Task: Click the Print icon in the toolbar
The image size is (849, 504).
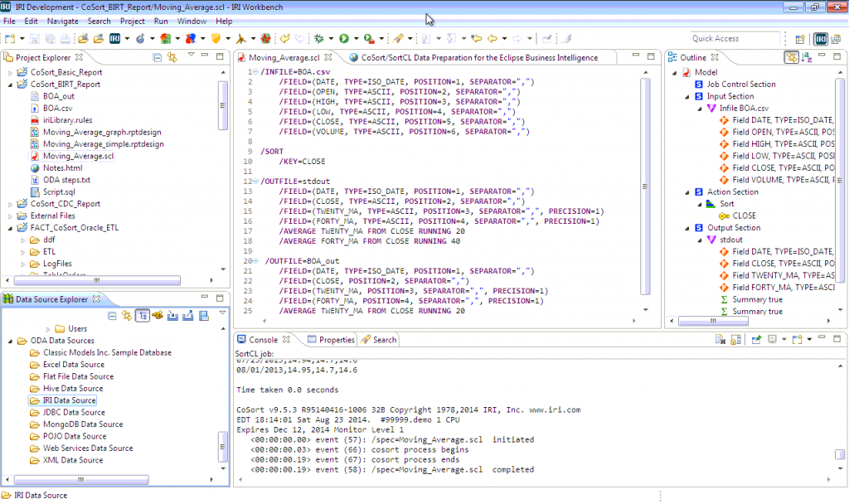Action: point(65,38)
